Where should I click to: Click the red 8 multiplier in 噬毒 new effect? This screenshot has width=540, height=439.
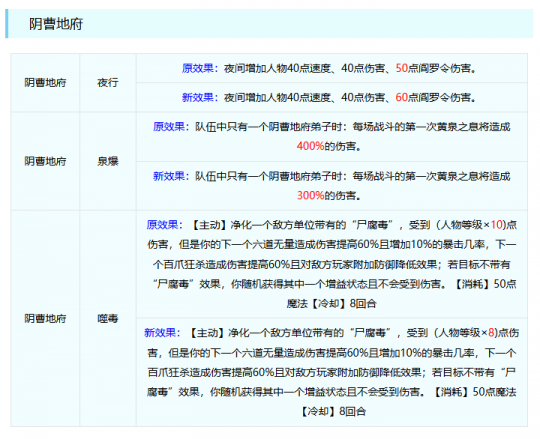click(491, 333)
